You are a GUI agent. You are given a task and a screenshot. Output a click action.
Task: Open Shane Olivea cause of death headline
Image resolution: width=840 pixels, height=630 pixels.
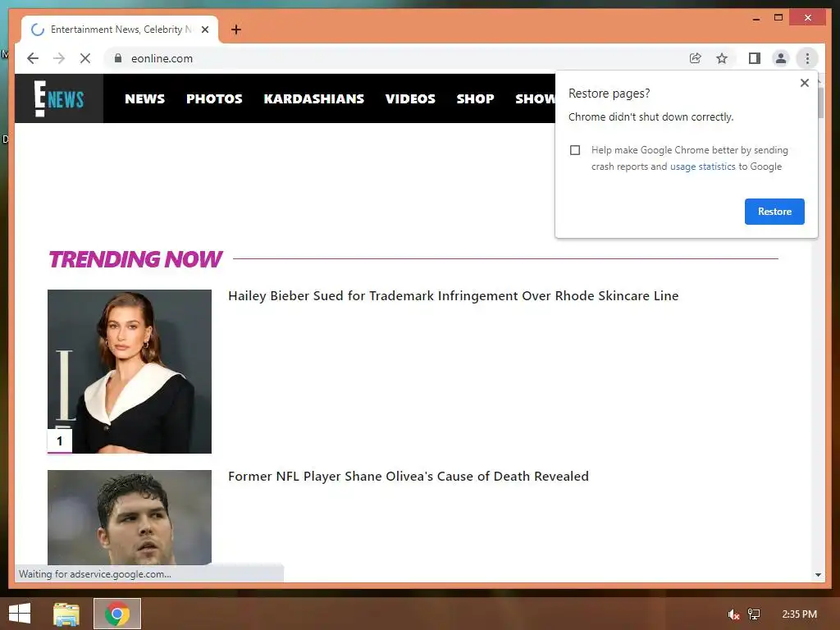(409, 477)
